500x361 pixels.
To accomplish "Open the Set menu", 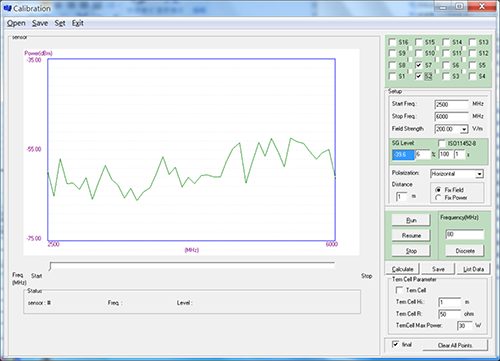I will (60, 23).
